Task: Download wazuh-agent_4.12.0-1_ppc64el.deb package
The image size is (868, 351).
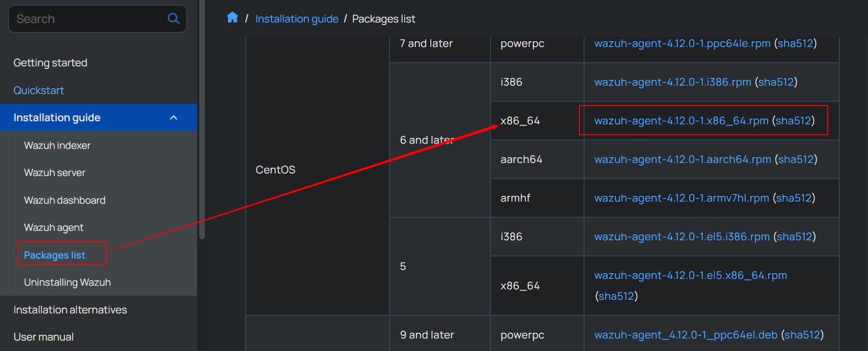Action: coord(686,335)
